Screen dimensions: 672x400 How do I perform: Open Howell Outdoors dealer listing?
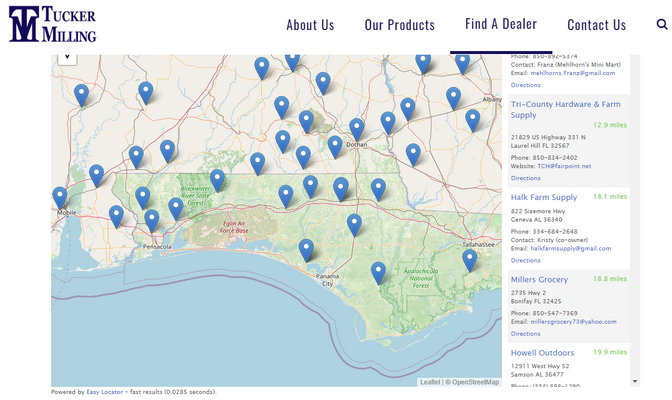point(542,353)
